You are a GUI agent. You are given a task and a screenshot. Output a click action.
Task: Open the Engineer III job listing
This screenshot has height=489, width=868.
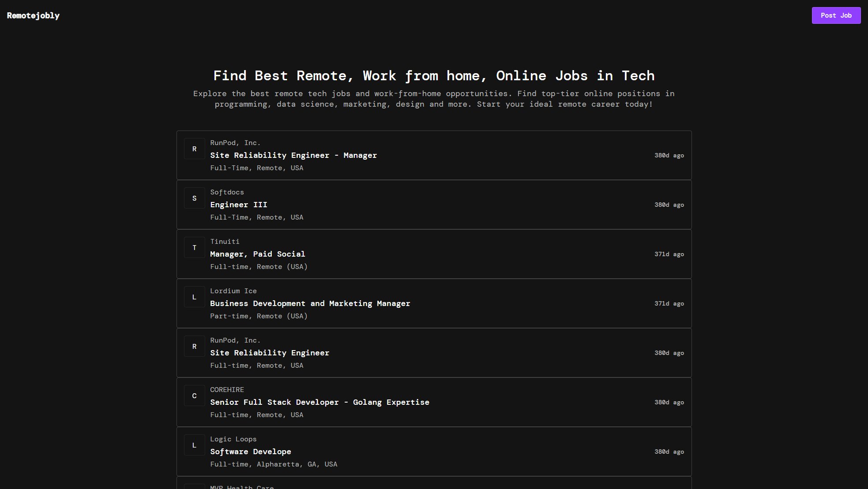coord(238,205)
